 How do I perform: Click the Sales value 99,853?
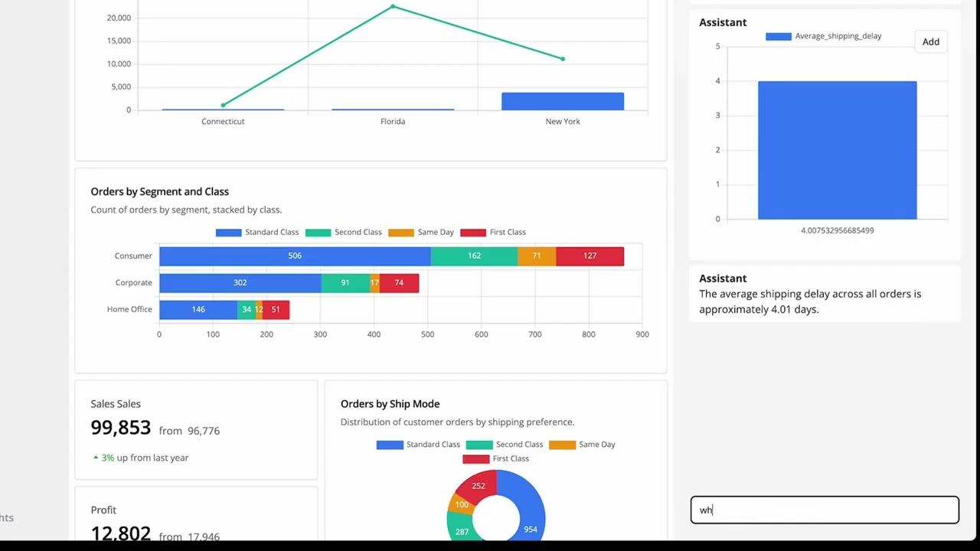click(x=121, y=428)
